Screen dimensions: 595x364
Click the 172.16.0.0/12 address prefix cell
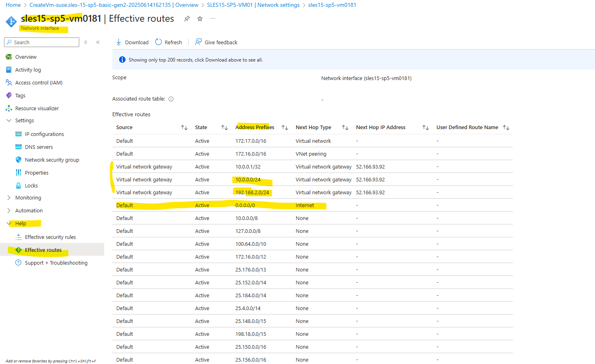[x=251, y=257]
